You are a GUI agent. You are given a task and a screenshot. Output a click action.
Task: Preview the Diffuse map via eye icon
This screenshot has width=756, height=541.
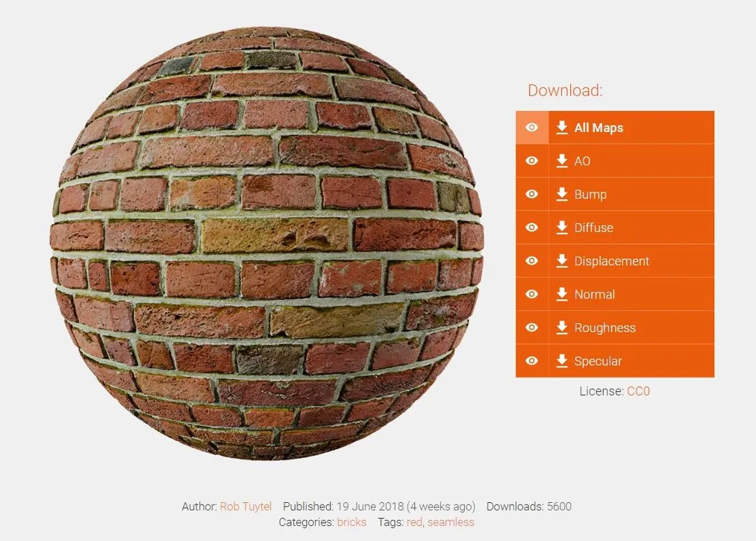[532, 227]
